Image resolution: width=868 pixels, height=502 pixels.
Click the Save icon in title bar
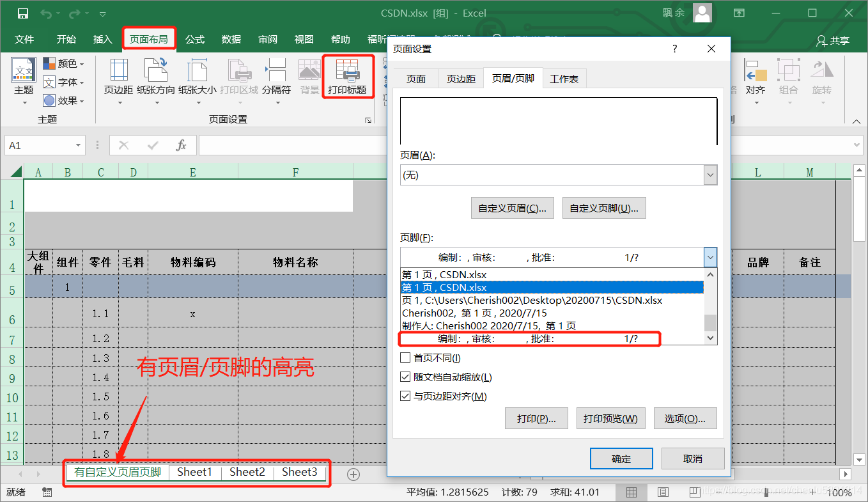[x=22, y=13]
